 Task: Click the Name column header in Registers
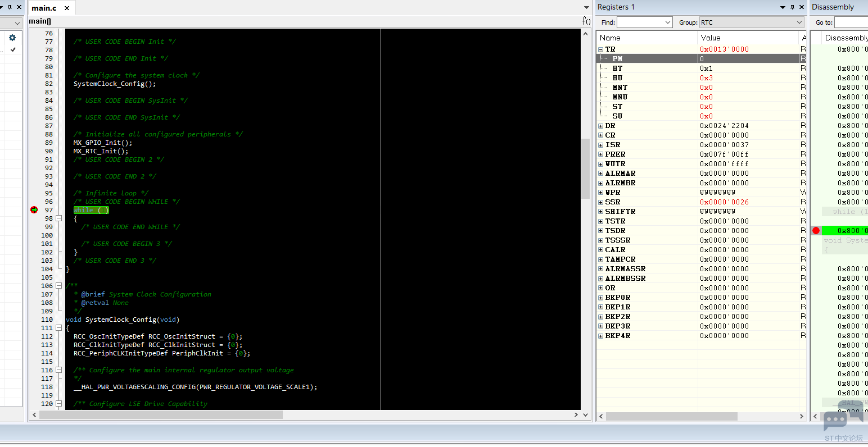point(647,38)
